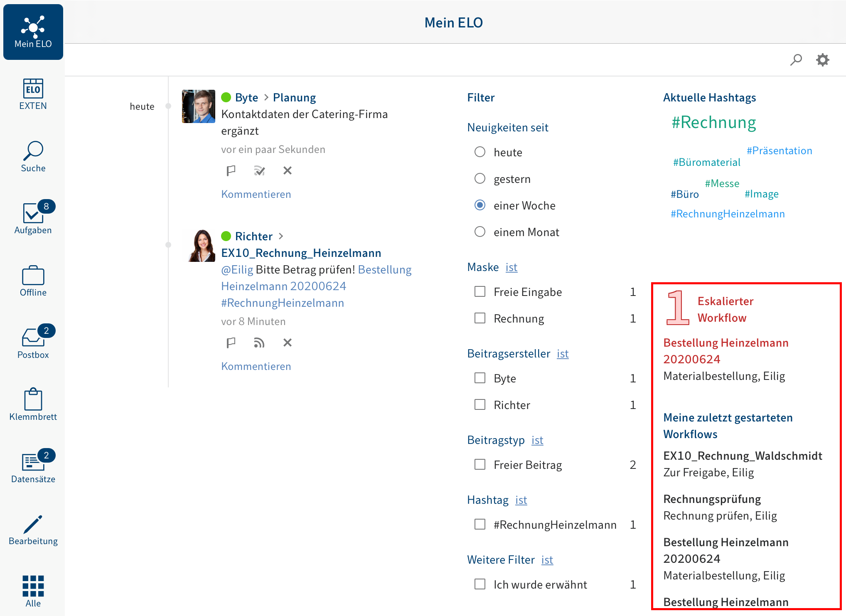Open escalated workflow Bestellung Heinzelmann 20200624
846x616 pixels.
pos(726,351)
